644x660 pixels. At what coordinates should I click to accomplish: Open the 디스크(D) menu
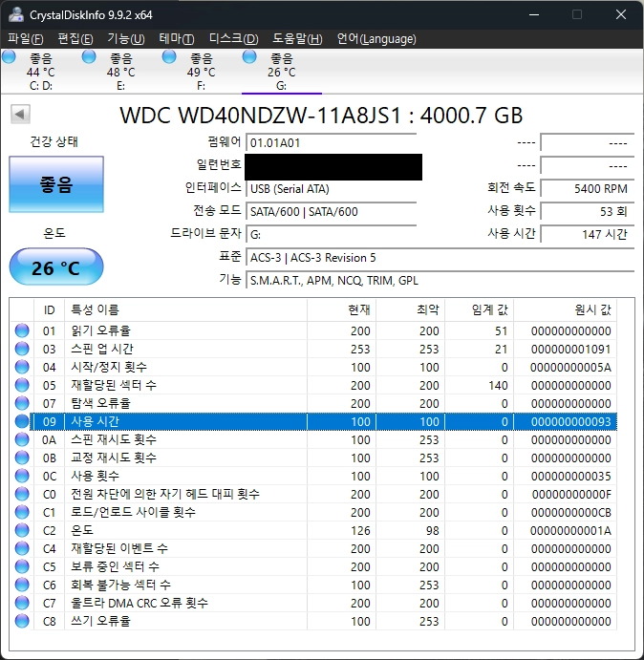(234, 39)
